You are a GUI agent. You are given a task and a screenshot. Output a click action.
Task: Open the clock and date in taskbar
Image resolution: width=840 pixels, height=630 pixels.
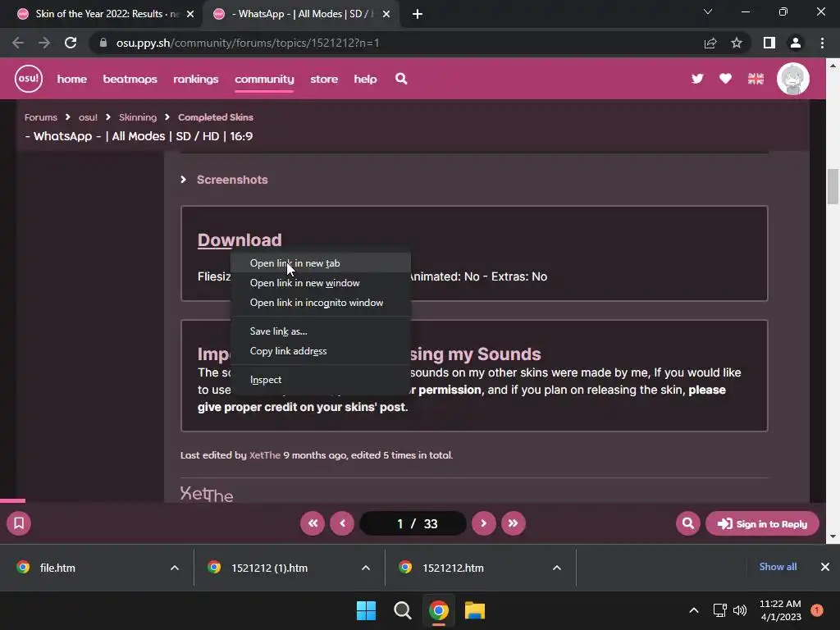tap(780, 610)
